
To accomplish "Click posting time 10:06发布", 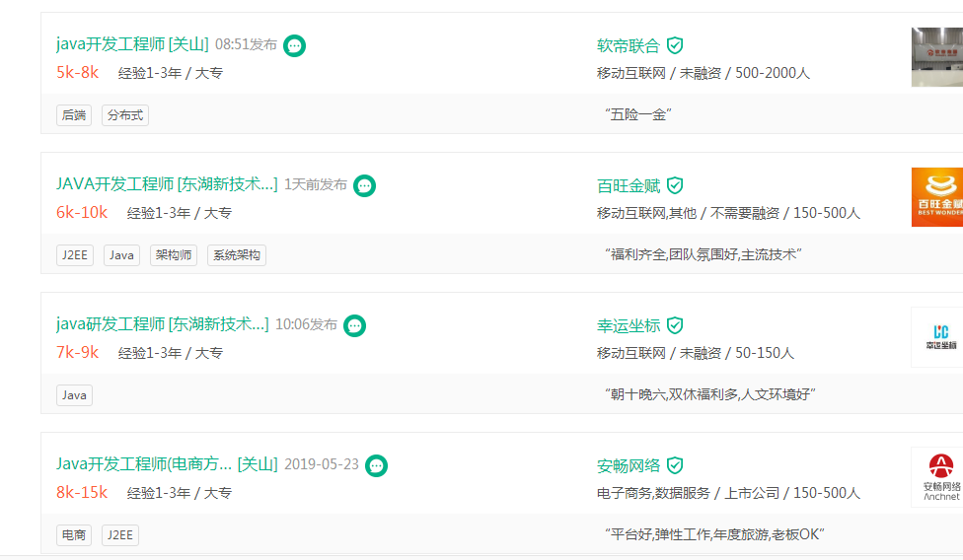I will [x=306, y=323].
